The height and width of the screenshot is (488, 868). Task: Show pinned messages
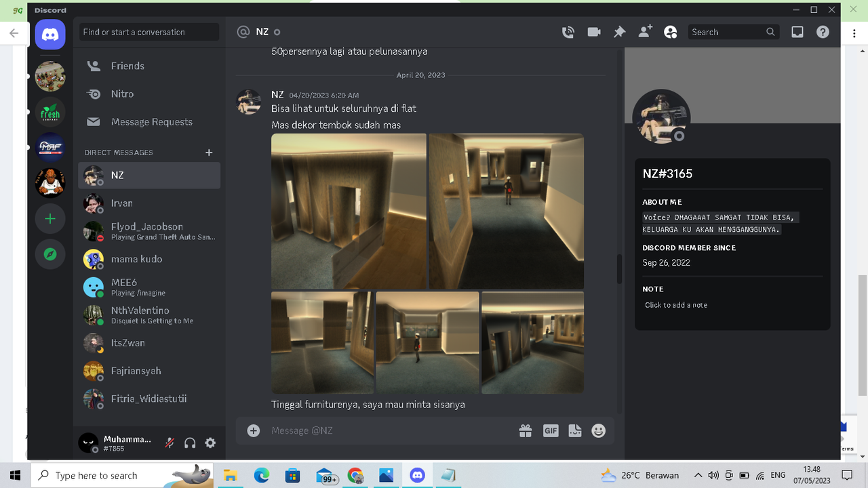[619, 32]
